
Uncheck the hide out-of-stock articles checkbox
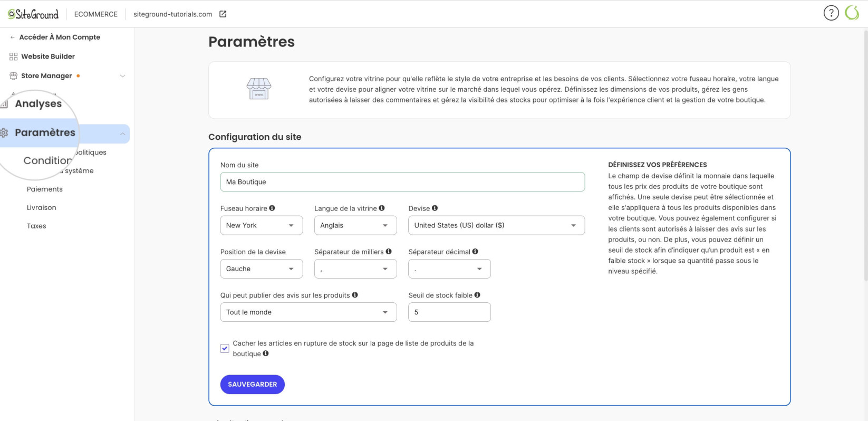click(225, 348)
